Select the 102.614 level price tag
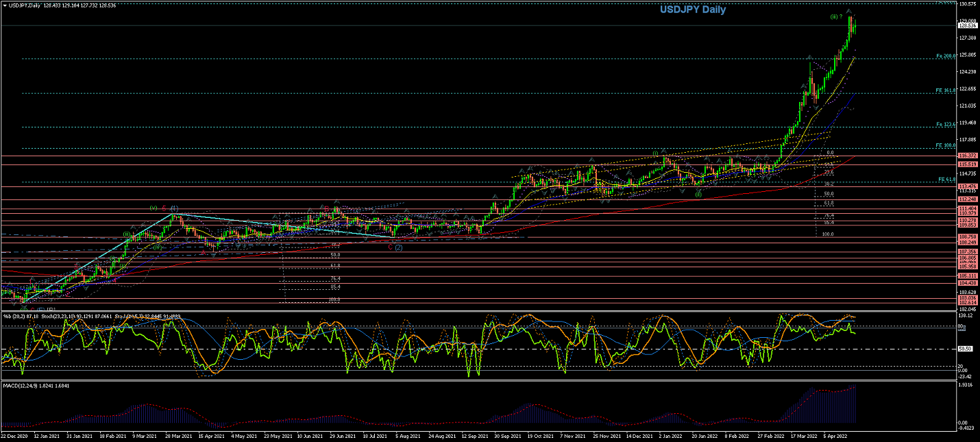The image size is (980, 442). click(967, 302)
